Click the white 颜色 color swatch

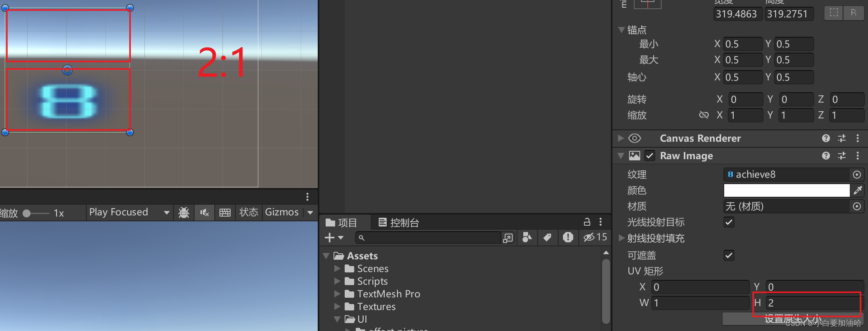pos(787,190)
